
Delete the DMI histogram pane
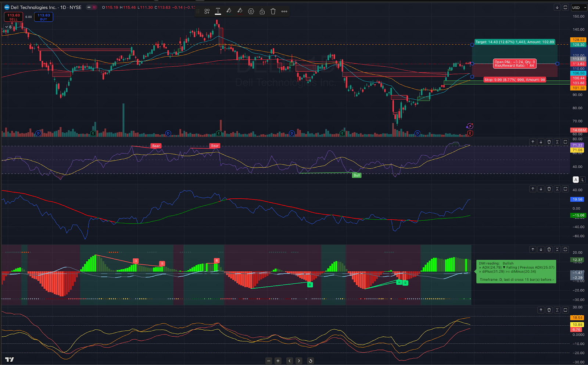tap(549, 249)
